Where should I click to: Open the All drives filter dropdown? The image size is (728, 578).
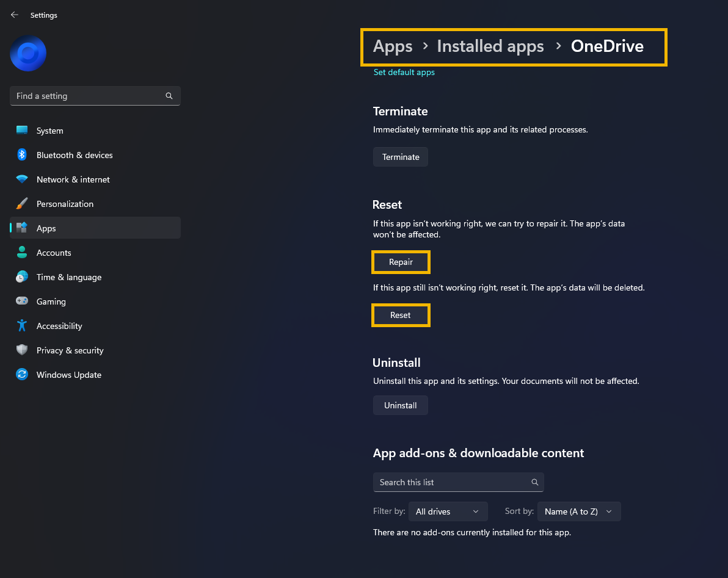coord(448,511)
